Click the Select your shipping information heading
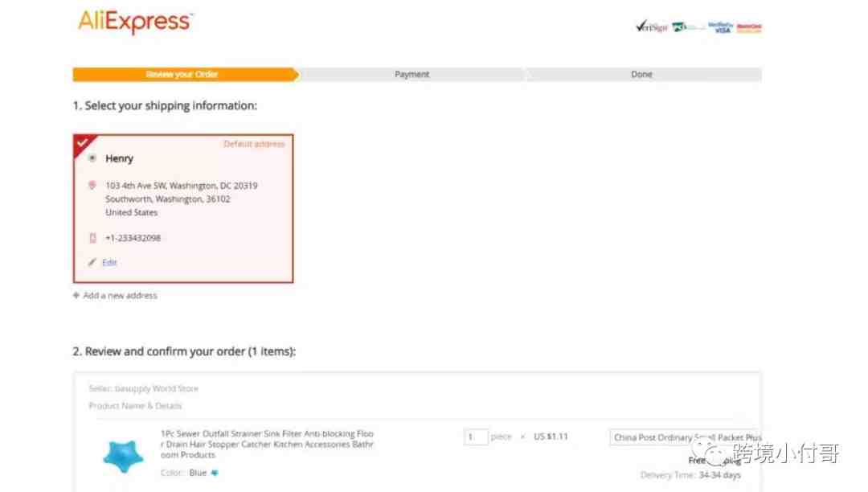868x492 pixels. coord(165,105)
